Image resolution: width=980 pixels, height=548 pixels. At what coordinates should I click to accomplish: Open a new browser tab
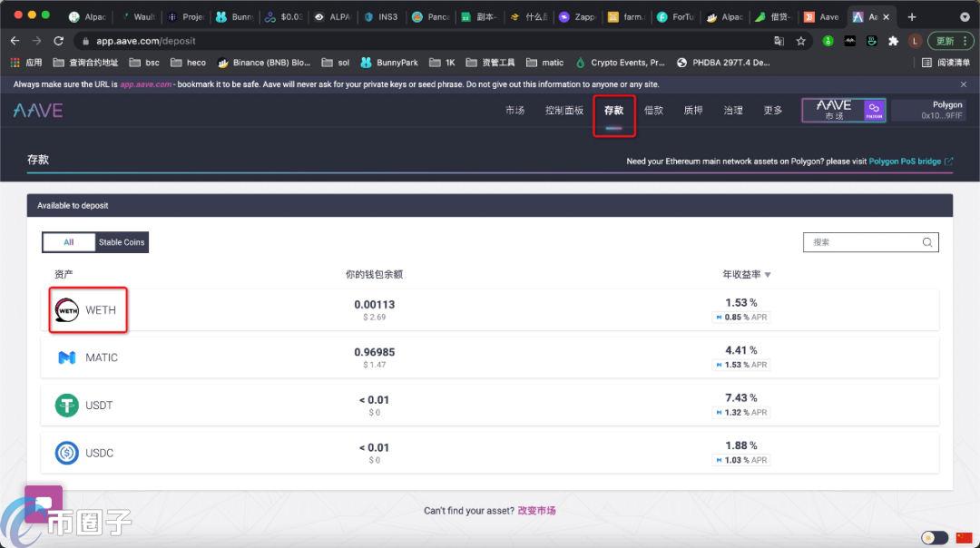[x=912, y=17]
